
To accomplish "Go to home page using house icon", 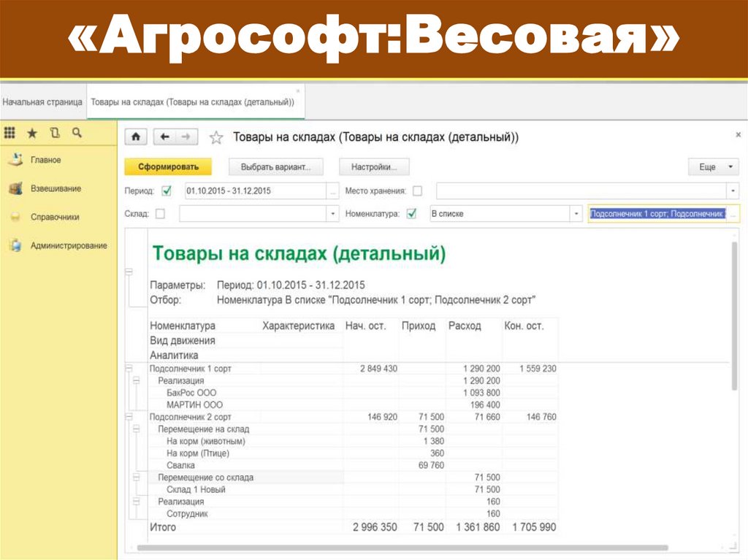I will click(136, 137).
